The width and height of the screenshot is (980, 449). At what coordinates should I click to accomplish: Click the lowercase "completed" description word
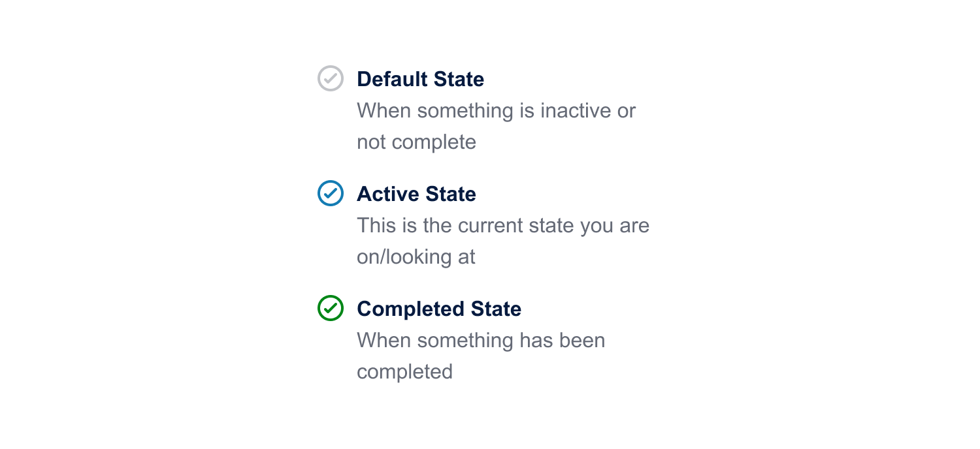pos(404,371)
